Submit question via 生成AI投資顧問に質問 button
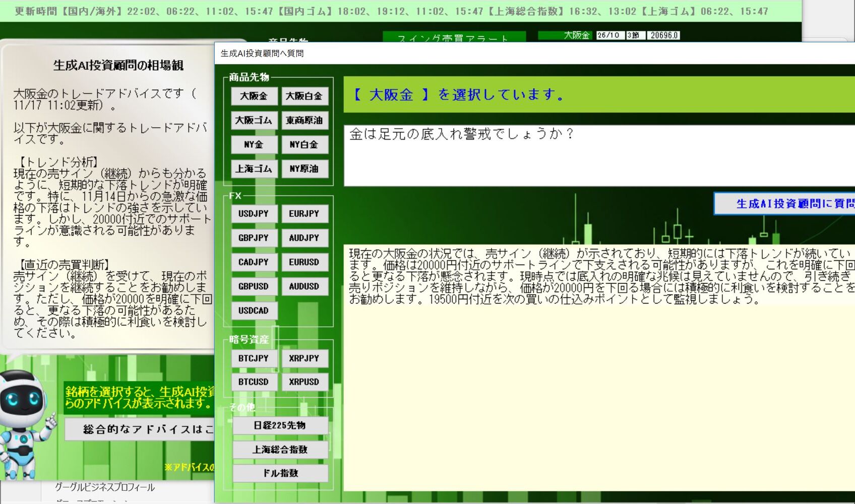Viewport: 855px width, 504px height. [784, 204]
